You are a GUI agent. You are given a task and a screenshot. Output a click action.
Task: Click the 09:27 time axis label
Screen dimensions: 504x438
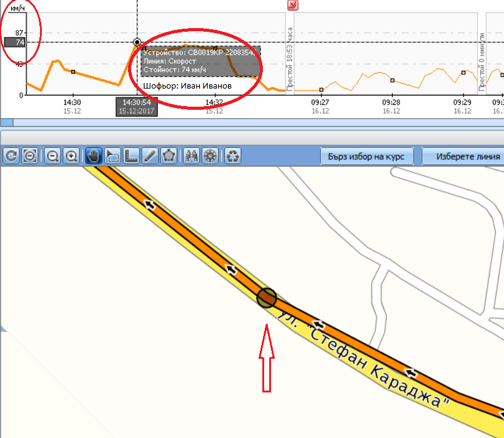click(320, 102)
